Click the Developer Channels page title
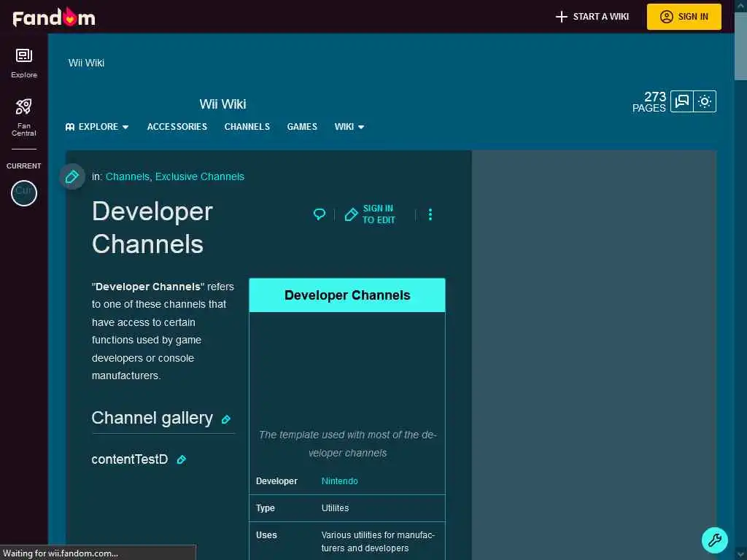 click(x=152, y=227)
